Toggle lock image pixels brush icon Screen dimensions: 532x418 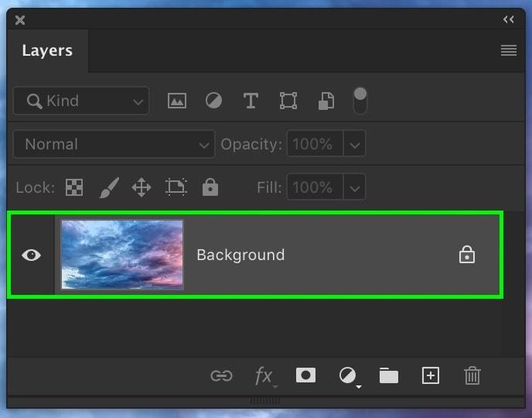[x=108, y=187]
